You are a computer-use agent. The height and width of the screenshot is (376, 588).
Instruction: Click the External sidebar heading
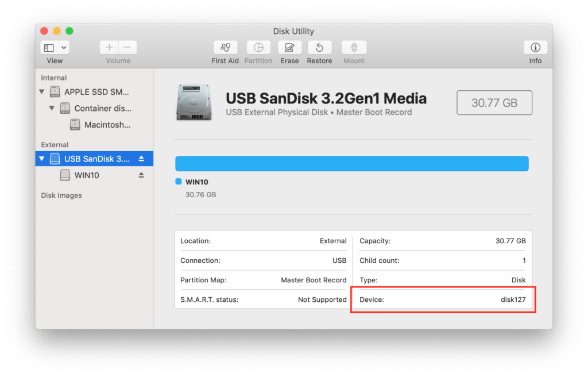55,145
